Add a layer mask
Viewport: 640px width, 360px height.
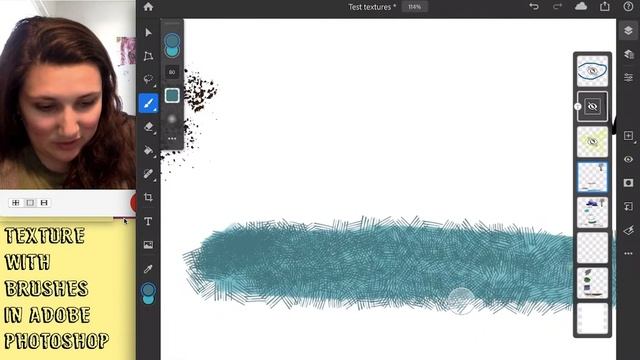(628, 182)
